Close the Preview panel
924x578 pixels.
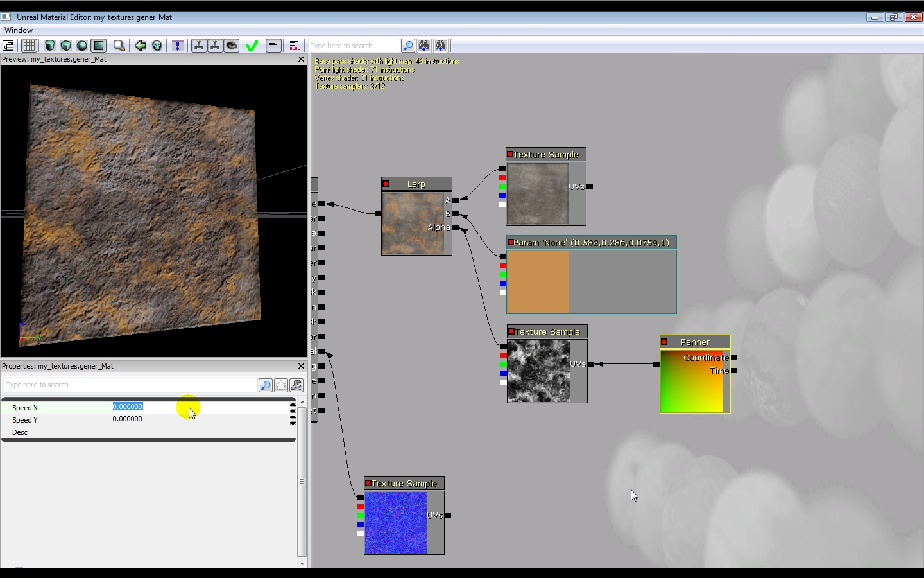(x=301, y=59)
